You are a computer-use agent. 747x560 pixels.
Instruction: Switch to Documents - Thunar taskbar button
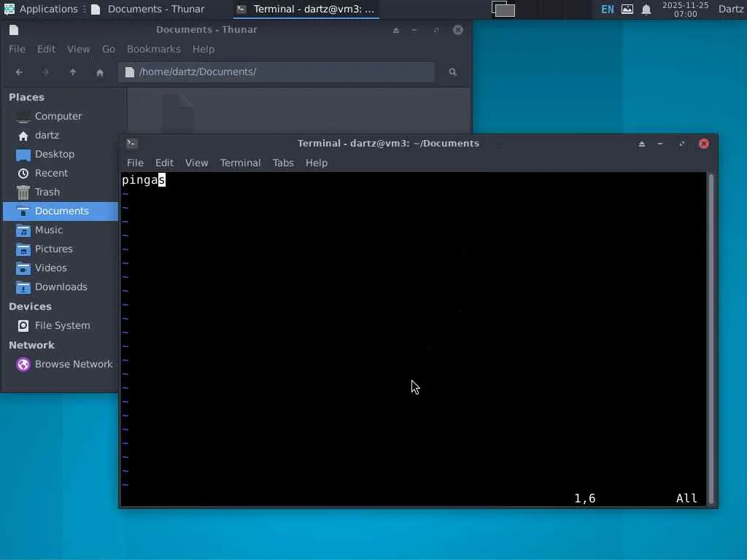[x=147, y=9]
